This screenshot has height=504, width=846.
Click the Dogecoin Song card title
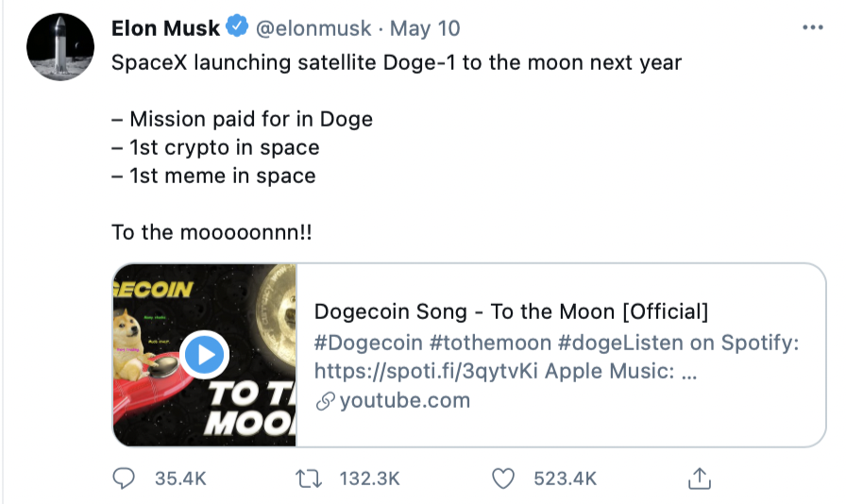tap(511, 311)
